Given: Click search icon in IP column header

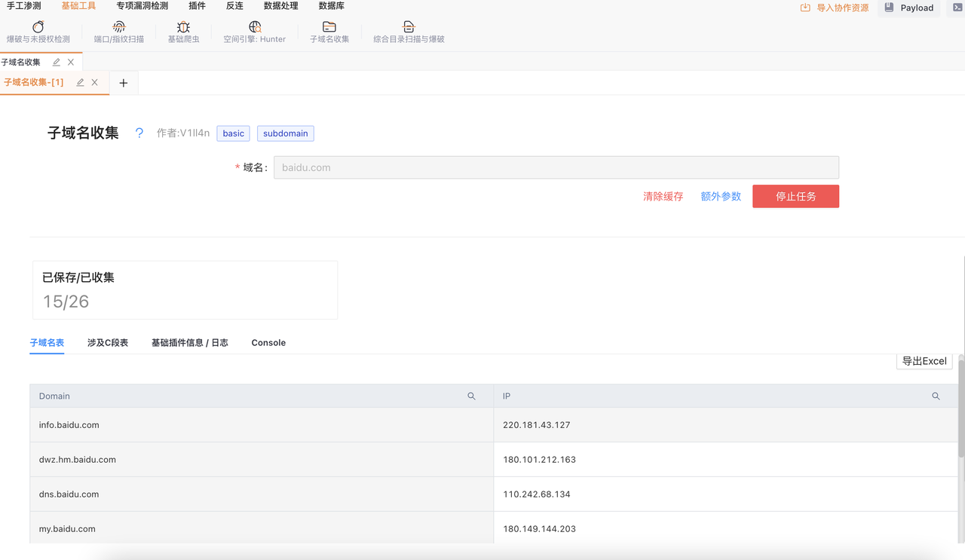Looking at the screenshot, I should 936,396.
